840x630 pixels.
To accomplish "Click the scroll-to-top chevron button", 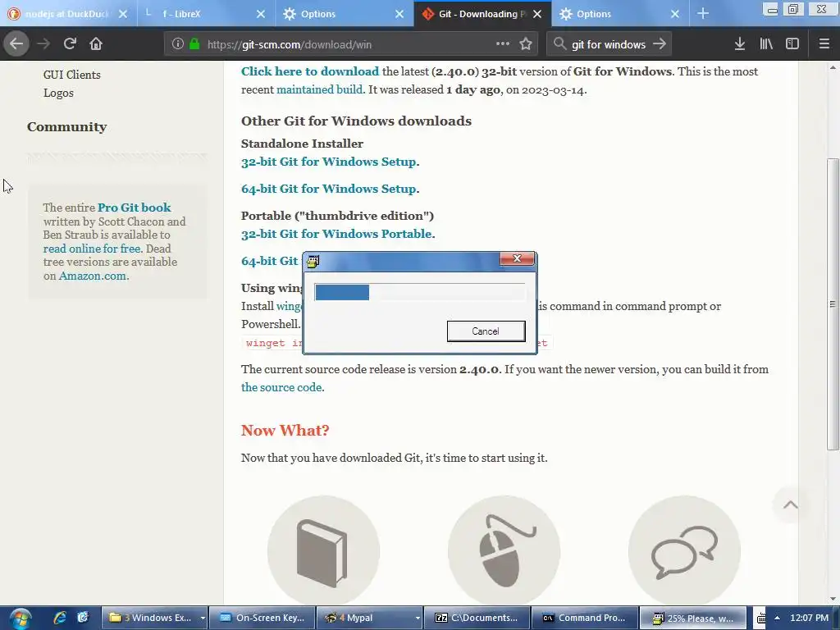I will (x=790, y=504).
